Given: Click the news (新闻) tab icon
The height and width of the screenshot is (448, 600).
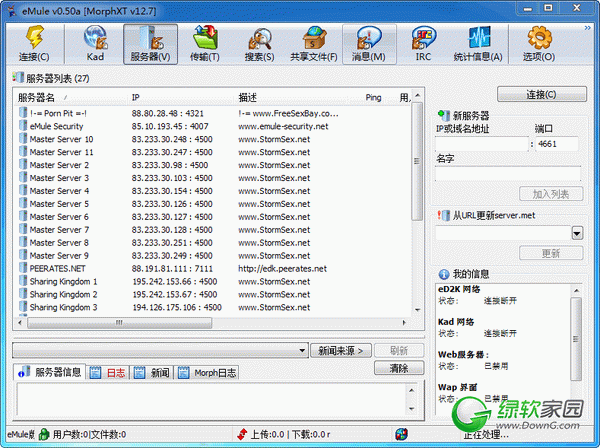Looking at the screenshot, I should coord(139,372).
